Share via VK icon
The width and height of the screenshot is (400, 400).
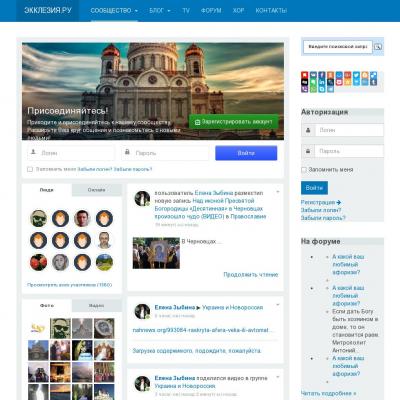click(x=313, y=75)
